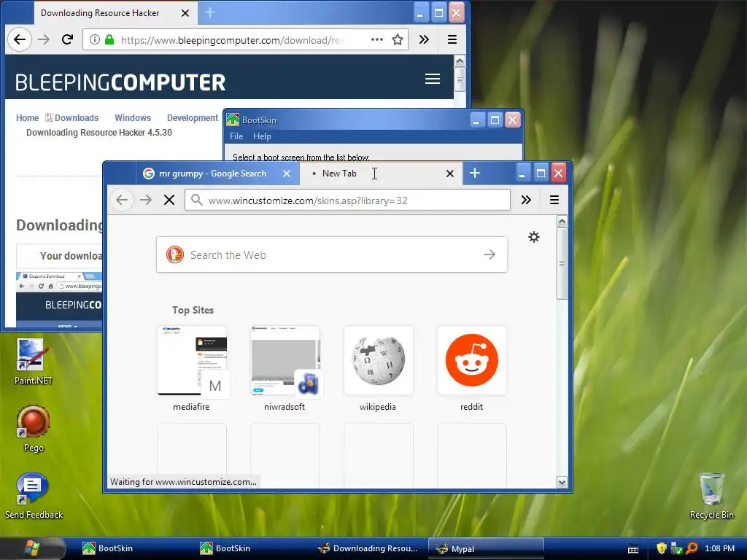This screenshot has width=747, height=560.
Task: Switch to the mr grumpy Google Search tab
Action: pyautogui.click(x=217, y=174)
